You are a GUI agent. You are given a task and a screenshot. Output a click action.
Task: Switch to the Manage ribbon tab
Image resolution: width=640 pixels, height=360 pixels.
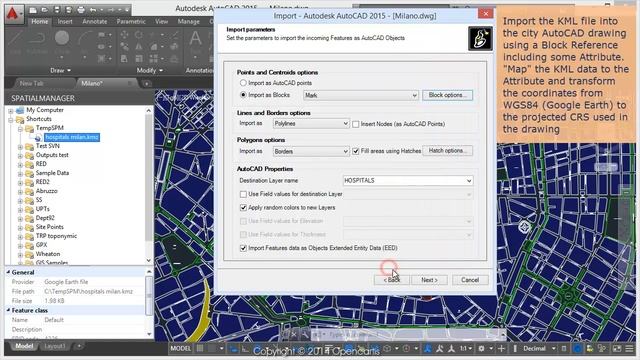click(x=188, y=21)
